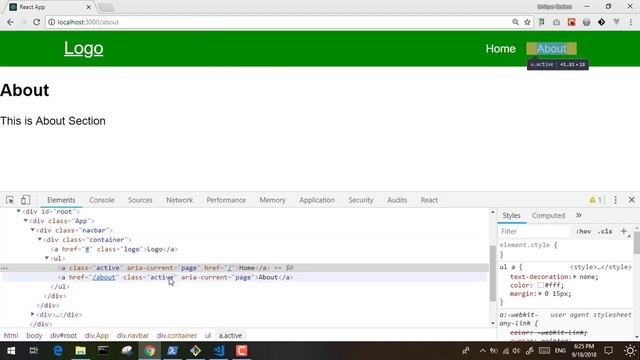Select the Elements tab
Image resolution: width=640 pixels, height=360 pixels.
[x=61, y=200]
